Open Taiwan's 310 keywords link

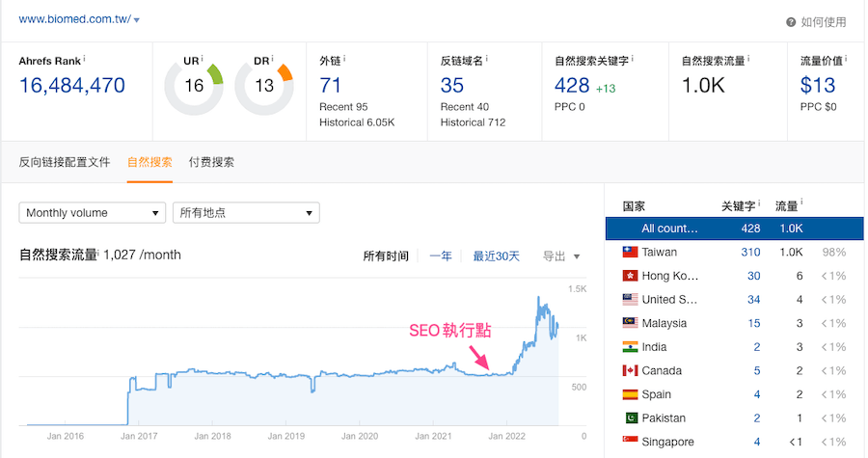[750, 253]
